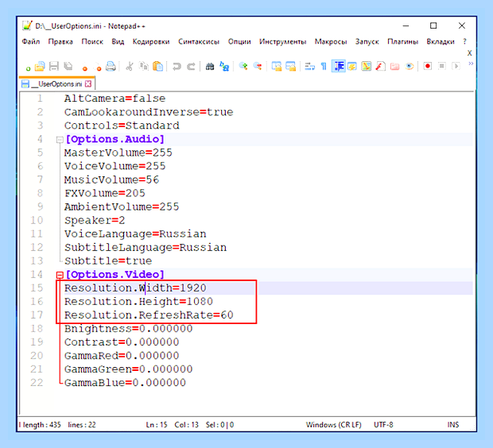The width and height of the screenshot is (493, 448).
Task: Place cursor in Resolution.Height=1080 line
Action: tap(138, 302)
